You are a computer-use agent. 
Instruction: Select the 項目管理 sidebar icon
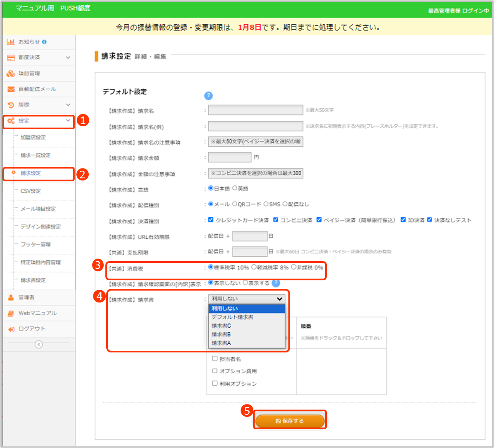pos(11,73)
